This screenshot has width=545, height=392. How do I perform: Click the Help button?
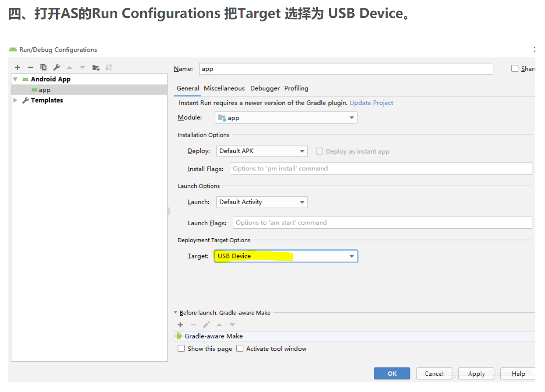click(518, 374)
